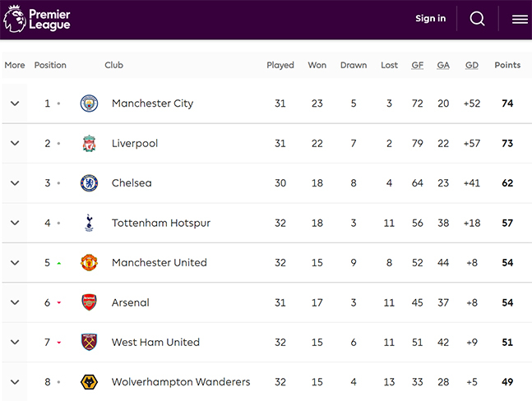
Task: Click the Sign in link
Action: pyautogui.click(x=431, y=18)
